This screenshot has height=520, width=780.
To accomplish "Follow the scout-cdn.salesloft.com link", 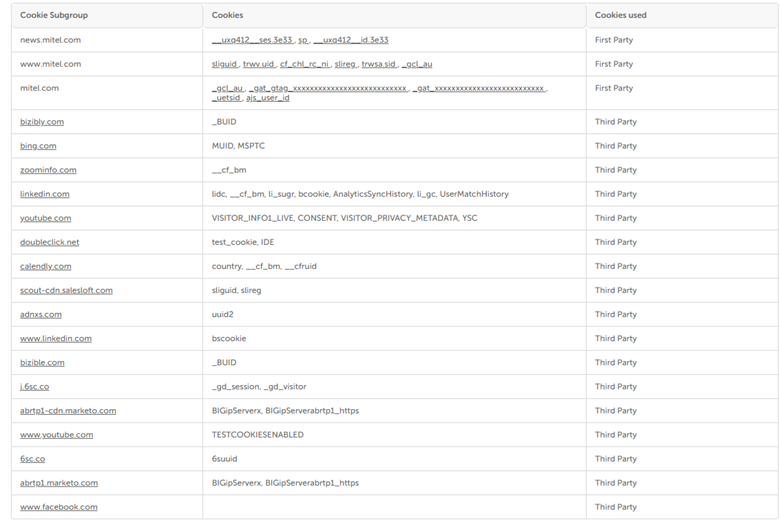I will point(66,290).
